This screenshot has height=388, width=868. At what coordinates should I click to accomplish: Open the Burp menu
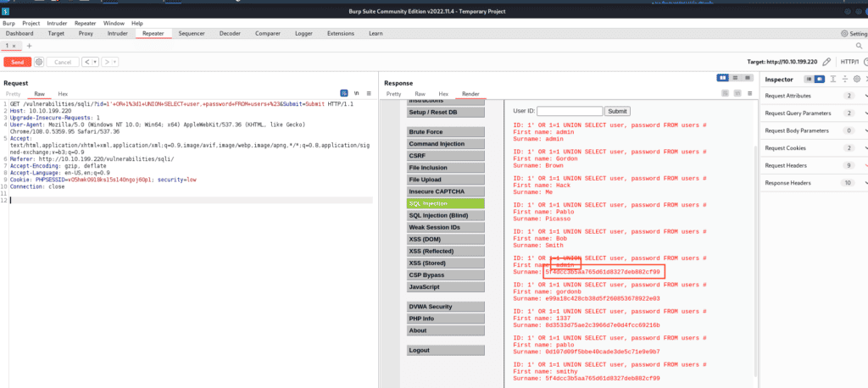(x=8, y=23)
